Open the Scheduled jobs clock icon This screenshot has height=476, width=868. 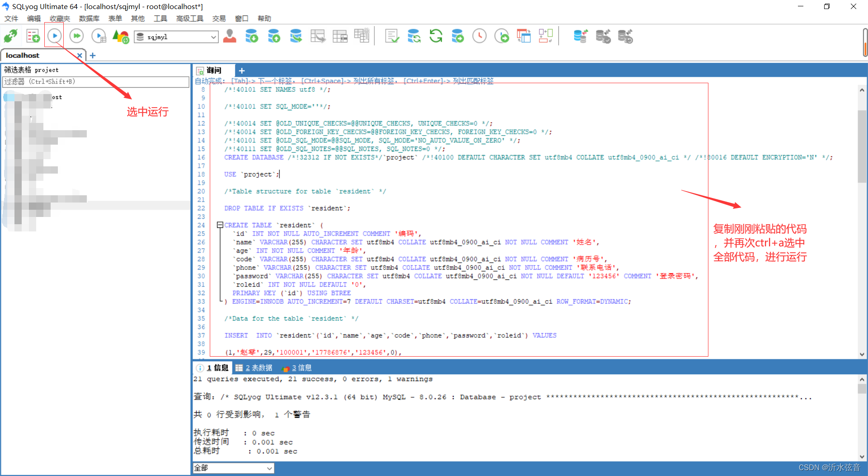tap(479, 36)
